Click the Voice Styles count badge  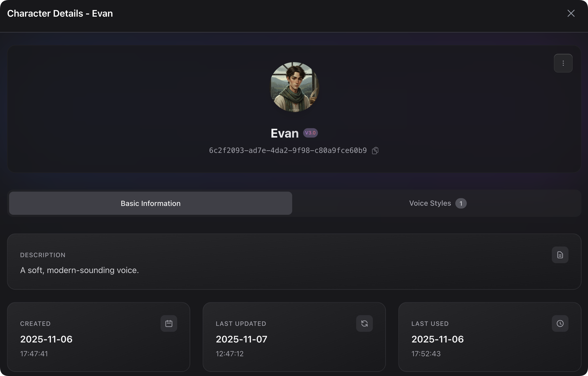tap(461, 203)
